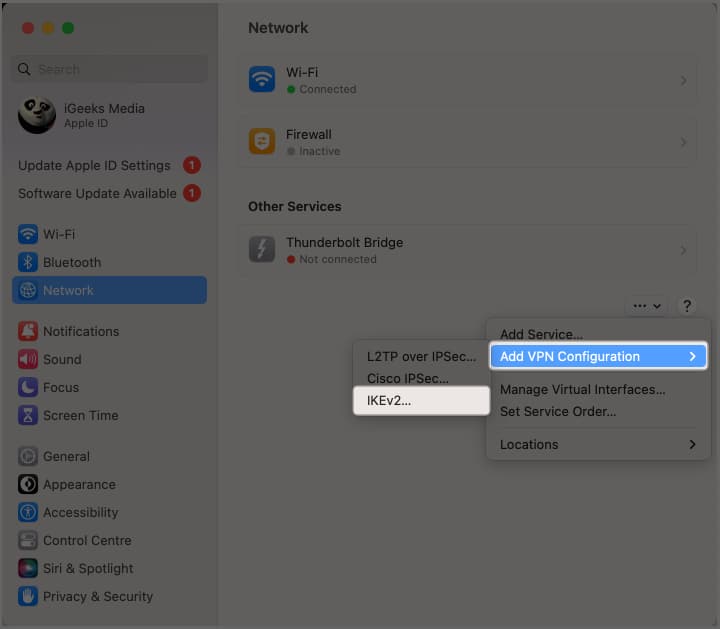This screenshot has width=720, height=629.
Task: Open Screen Time settings label in the sidebar
Action: pyautogui.click(x=80, y=415)
